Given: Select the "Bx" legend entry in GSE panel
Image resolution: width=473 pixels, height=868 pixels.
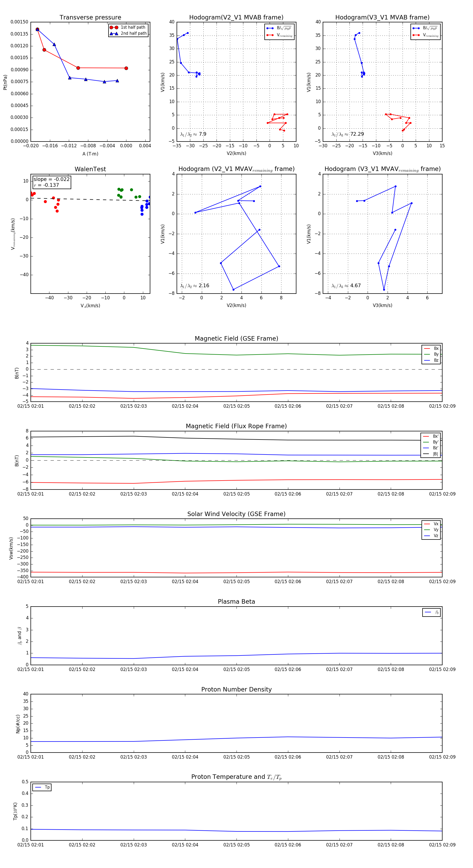Looking at the screenshot, I should click(x=431, y=349).
